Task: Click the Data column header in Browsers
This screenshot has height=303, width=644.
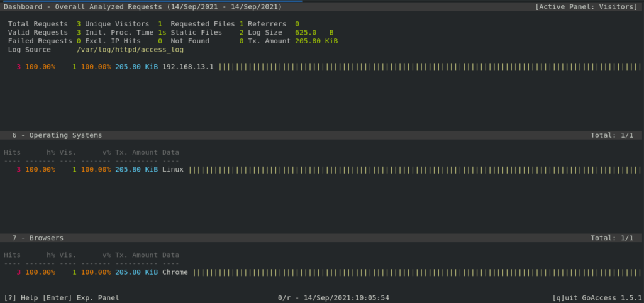Action: coord(170,255)
